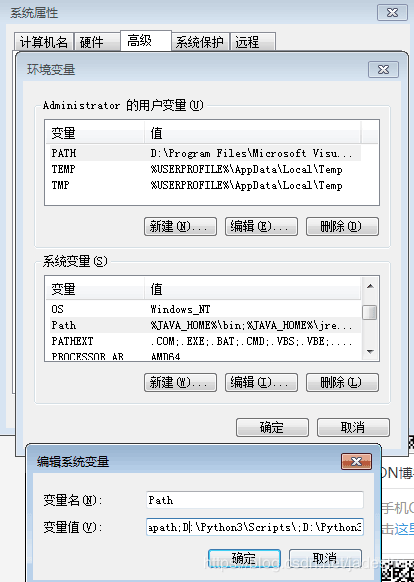Close the 编辑系统变量 dialog
Screen dimensions: 414x582
point(356,461)
